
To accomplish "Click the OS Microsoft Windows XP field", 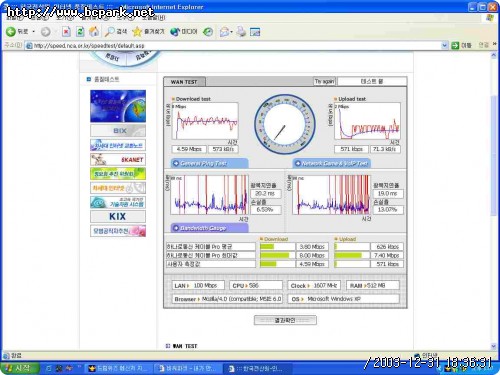I will 344,299.
